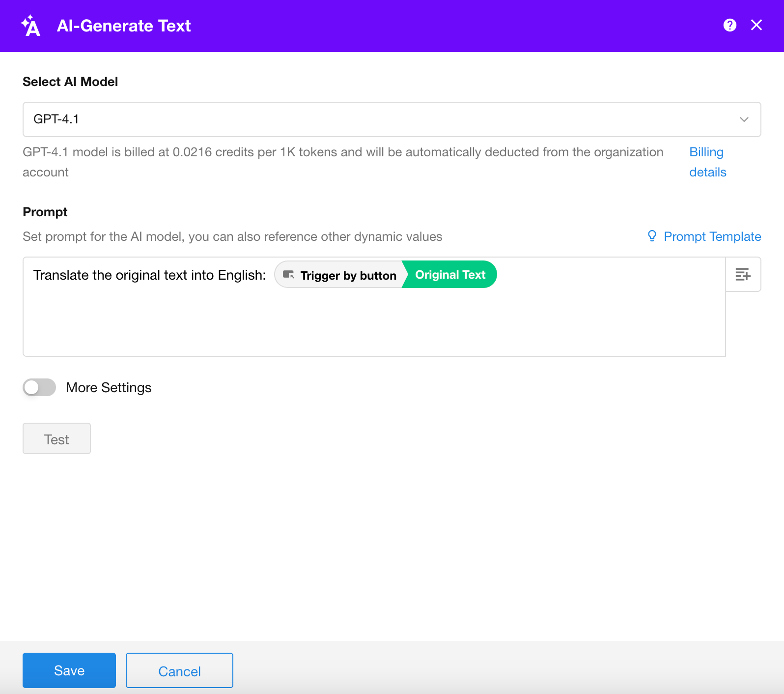Click the More Settings label text
This screenshot has width=784, height=694.
click(109, 388)
